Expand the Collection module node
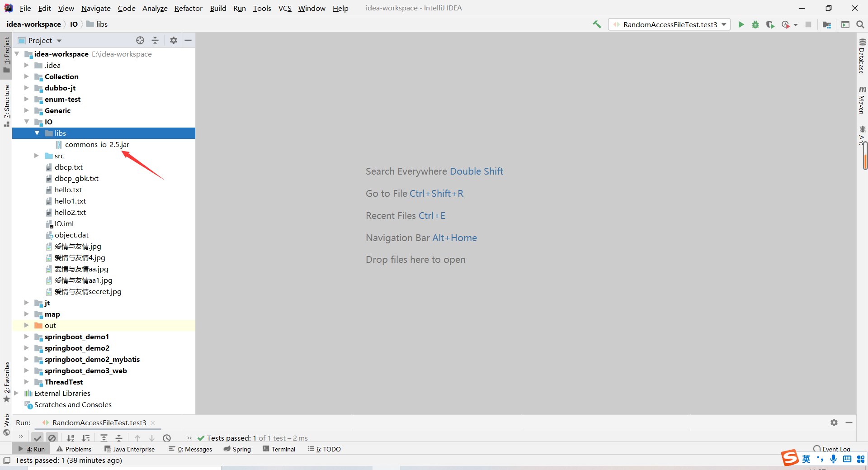 (26, 76)
